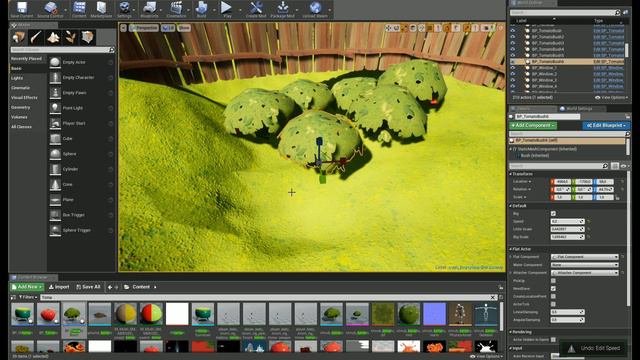Collapse the Transform section

511,174
